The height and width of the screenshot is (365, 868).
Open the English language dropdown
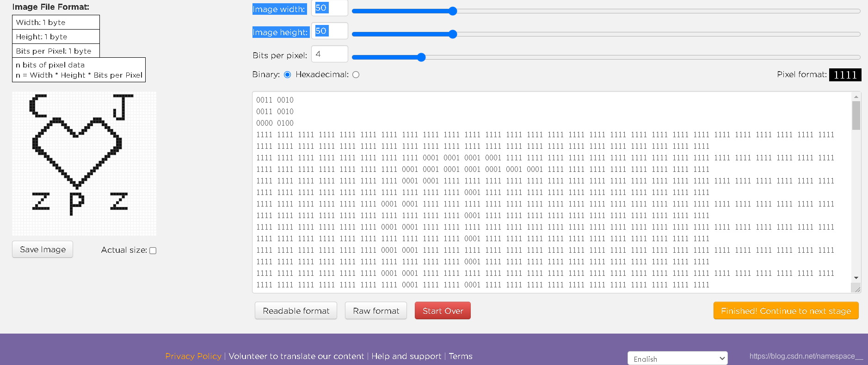[x=677, y=359]
